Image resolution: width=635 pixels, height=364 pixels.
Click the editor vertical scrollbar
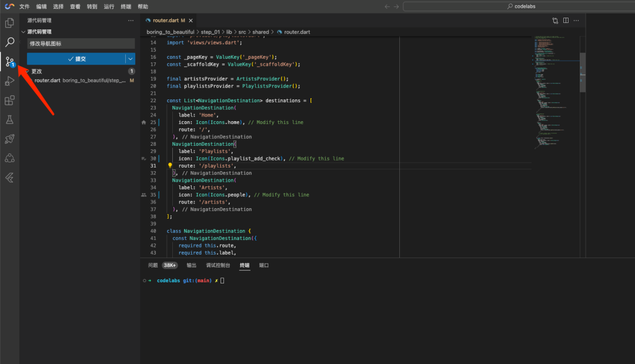[x=583, y=73]
